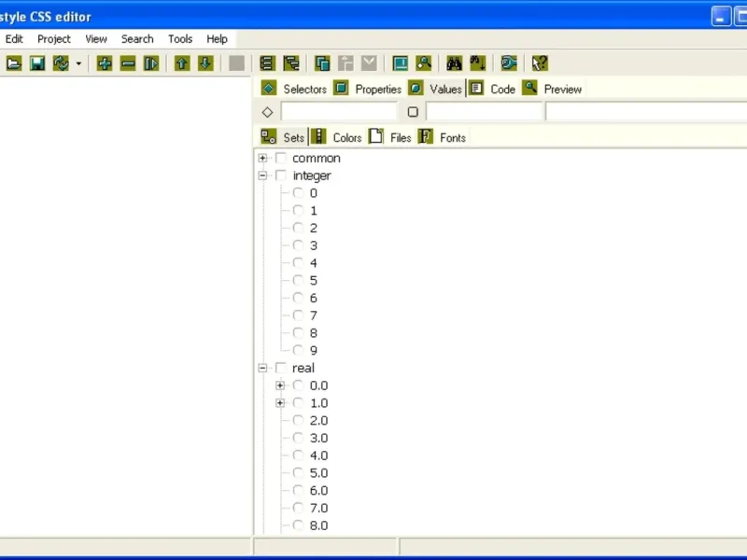Check the real checkbox
The height and width of the screenshot is (560, 747).
(x=281, y=368)
